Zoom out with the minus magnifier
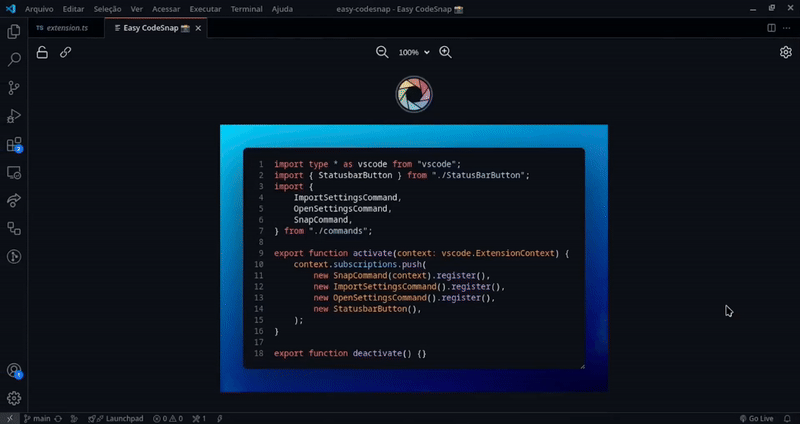This screenshot has height=424, width=800. click(x=382, y=52)
